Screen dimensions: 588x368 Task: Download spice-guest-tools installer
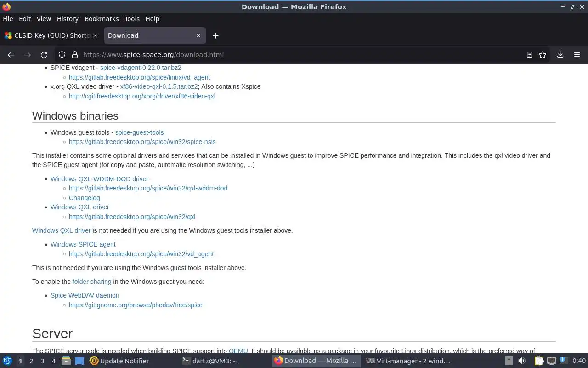pyautogui.click(x=139, y=132)
